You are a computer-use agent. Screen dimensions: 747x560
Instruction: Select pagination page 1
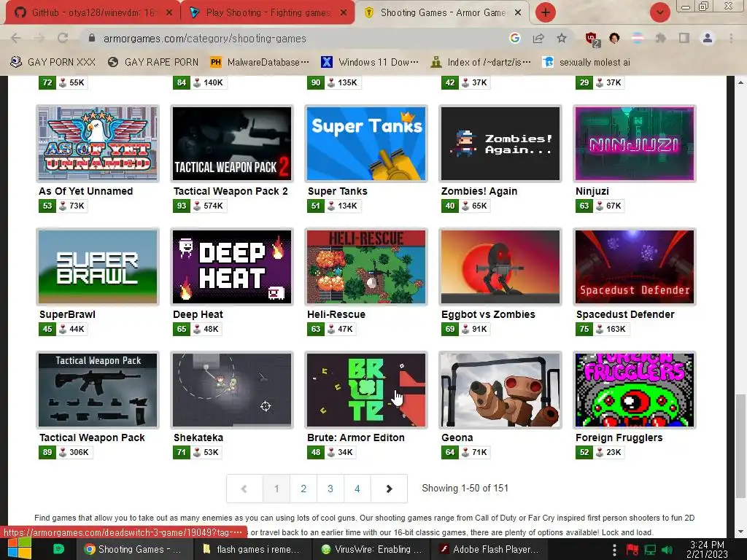click(x=276, y=489)
